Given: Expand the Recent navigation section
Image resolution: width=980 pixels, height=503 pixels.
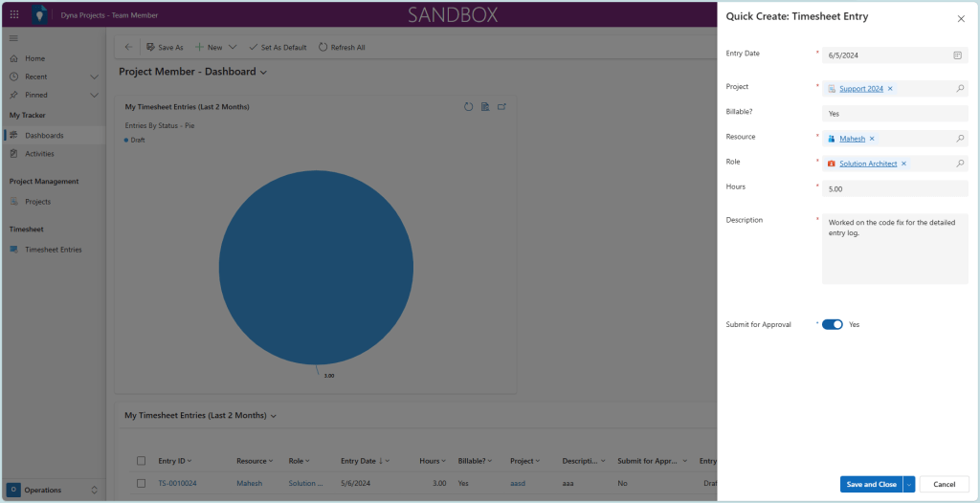Looking at the screenshot, I should click(94, 77).
